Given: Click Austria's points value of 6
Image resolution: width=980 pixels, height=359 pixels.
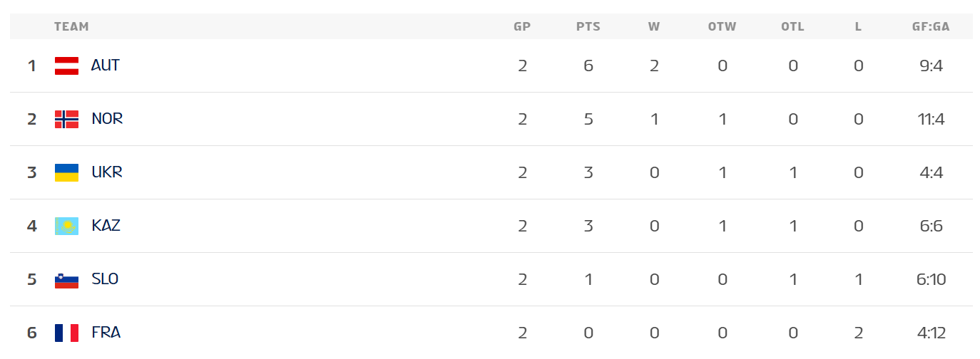Looking at the screenshot, I should pos(588,66).
